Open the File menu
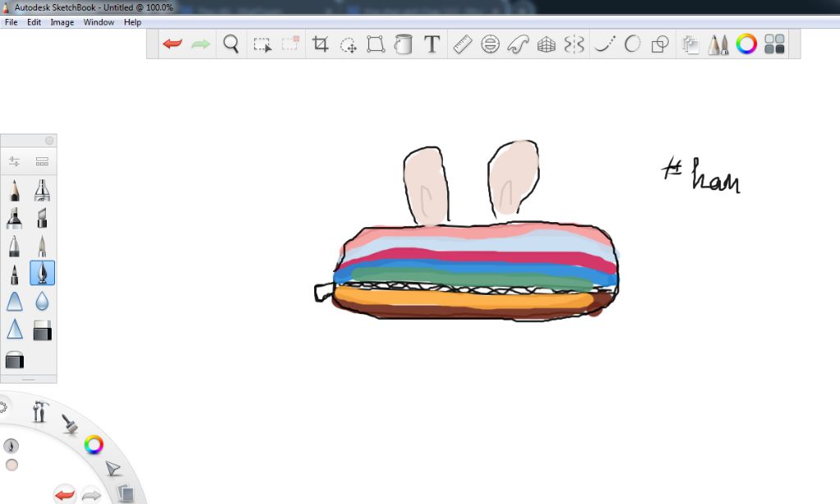The width and height of the screenshot is (840, 504). [x=11, y=22]
